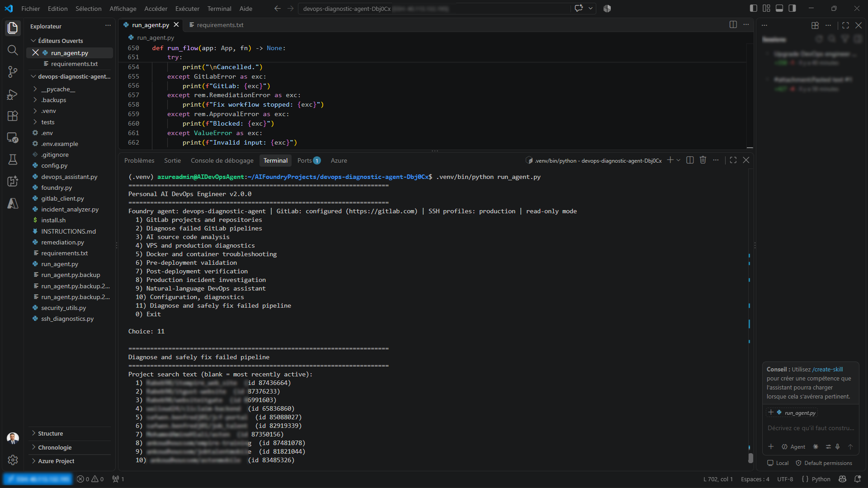This screenshot has height=488, width=868.
Task: Open remediation.py in the explorer
Action: click(x=62, y=242)
